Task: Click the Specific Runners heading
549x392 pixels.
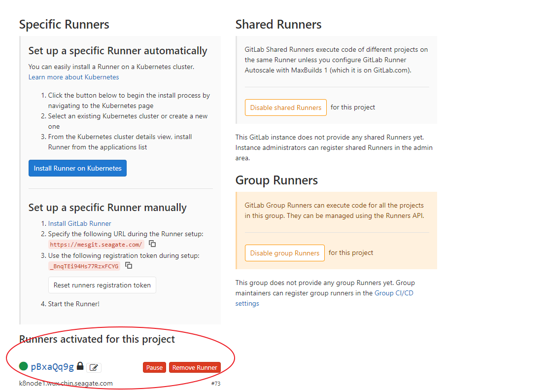Action: pos(64,24)
